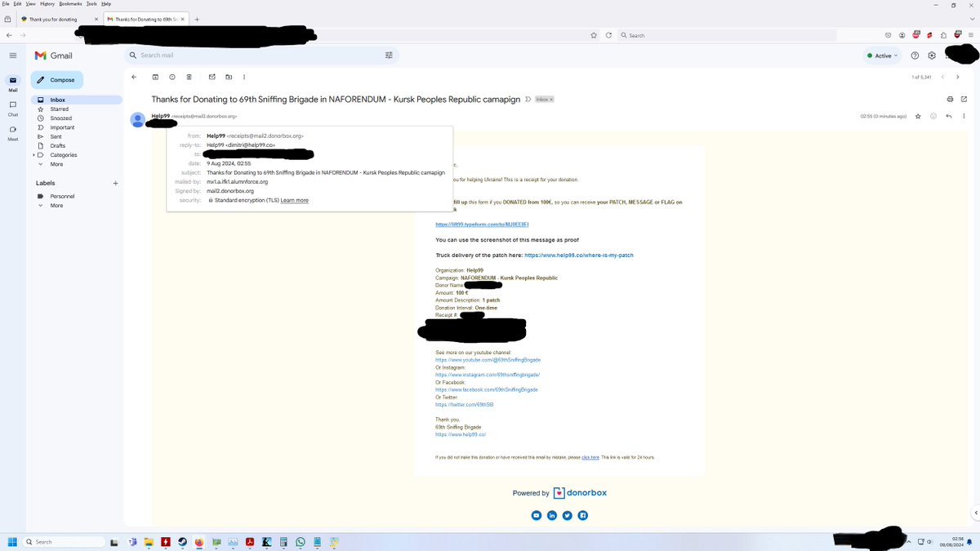Mark the email as unread
This screenshot has height=551, width=980.
[212, 77]
